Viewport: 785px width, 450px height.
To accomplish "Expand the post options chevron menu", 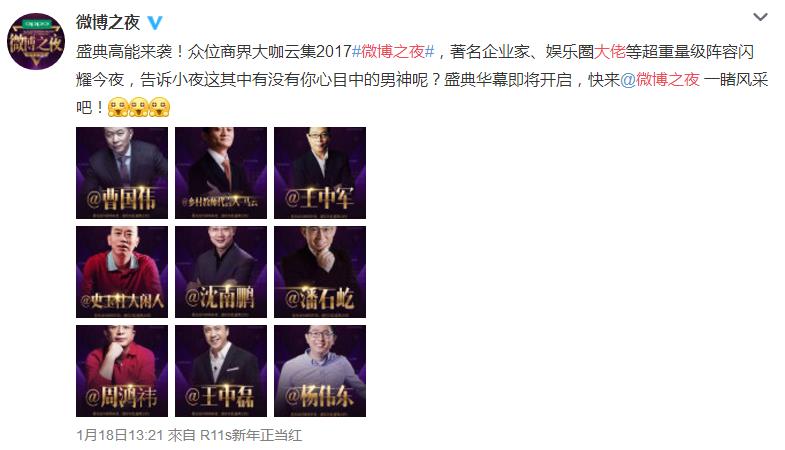I will [x=760, y=18].
